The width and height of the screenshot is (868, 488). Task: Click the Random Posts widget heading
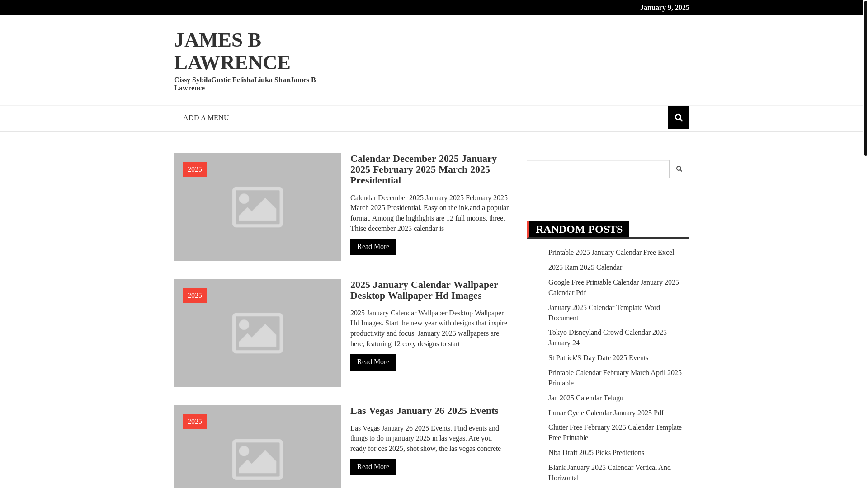pyautogui.click(x=579, y=229)
